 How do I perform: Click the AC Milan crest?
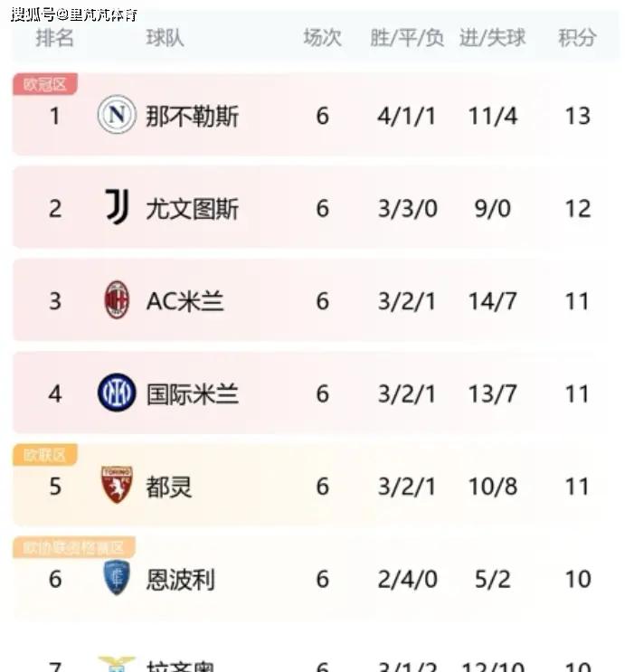pos(117,299)
